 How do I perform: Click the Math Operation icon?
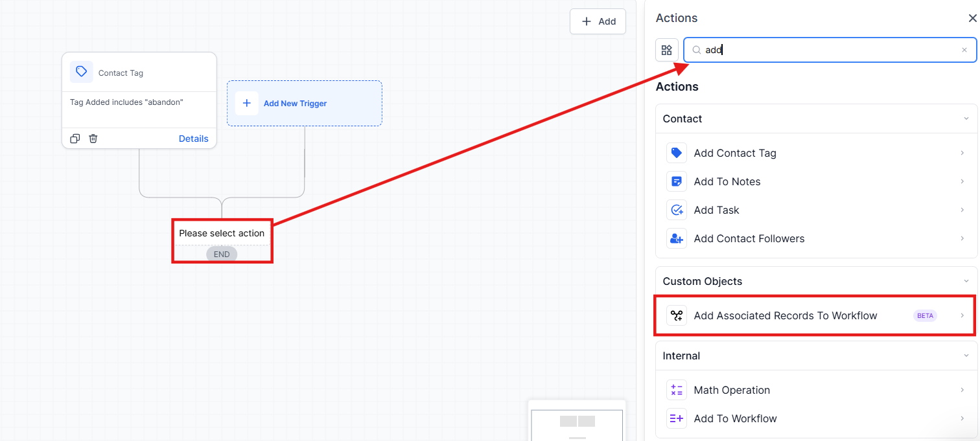677,390
